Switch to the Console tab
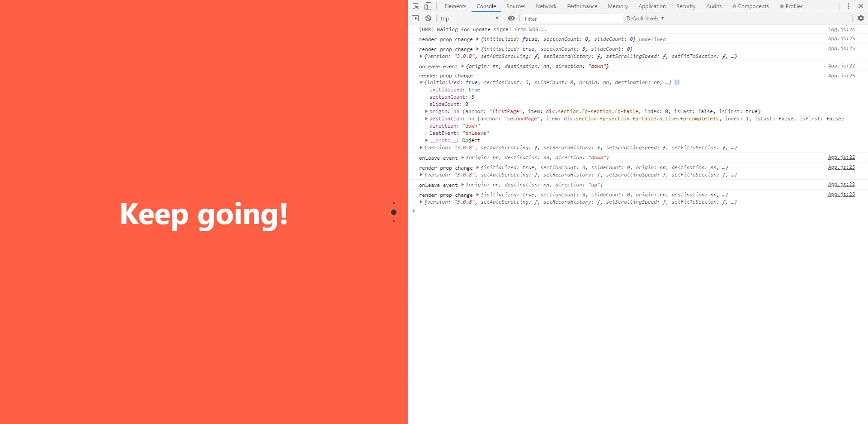The height and width of the screenshot is (424, 868). pos(486,6)
